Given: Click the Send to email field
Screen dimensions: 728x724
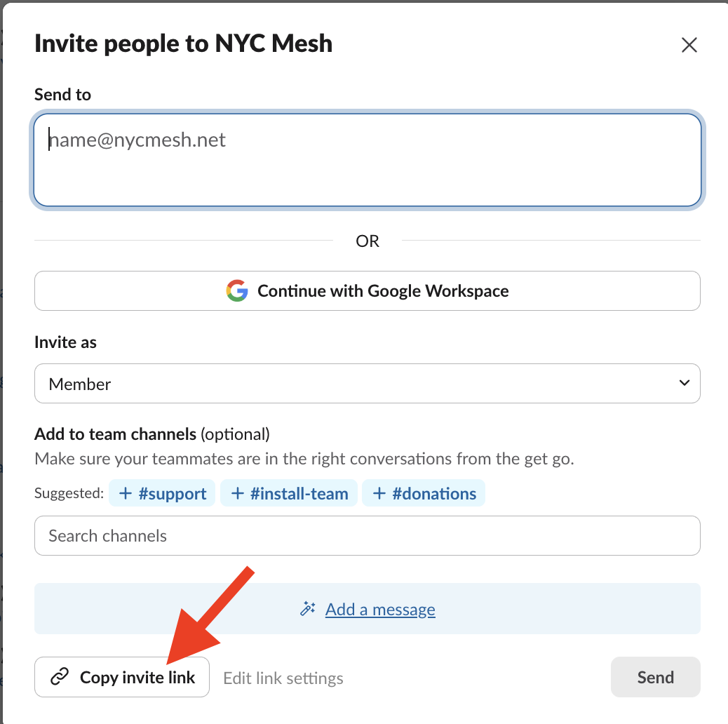Looking at the screenshot, I should pyautogui.click(x=367, y=160).
